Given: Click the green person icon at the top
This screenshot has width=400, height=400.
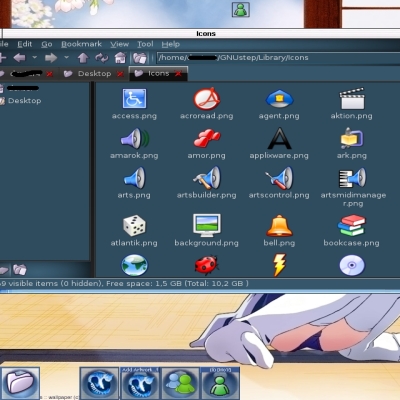Looking at the screenshot, I should [241, 9].
